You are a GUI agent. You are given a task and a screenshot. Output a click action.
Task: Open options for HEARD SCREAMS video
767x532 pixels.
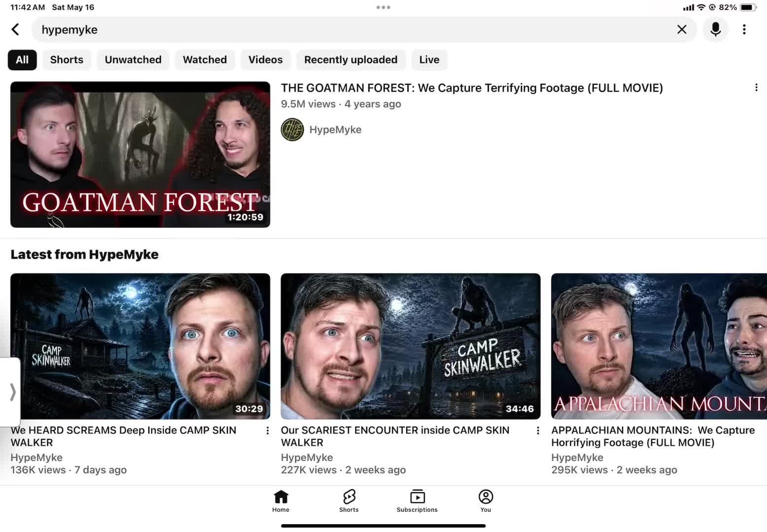click(x=268, y=431)
